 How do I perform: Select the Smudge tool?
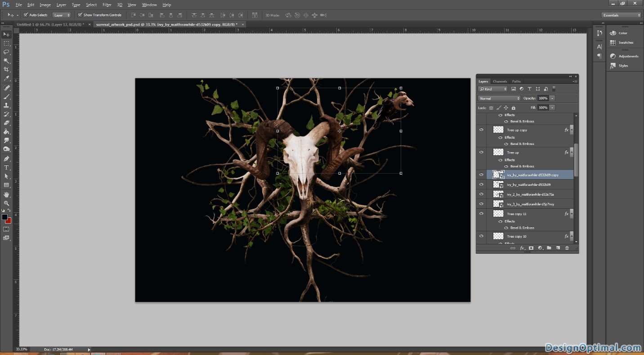6,141
